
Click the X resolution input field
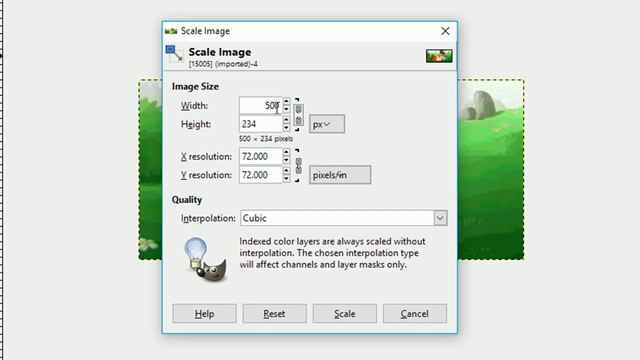click(260, 156)
